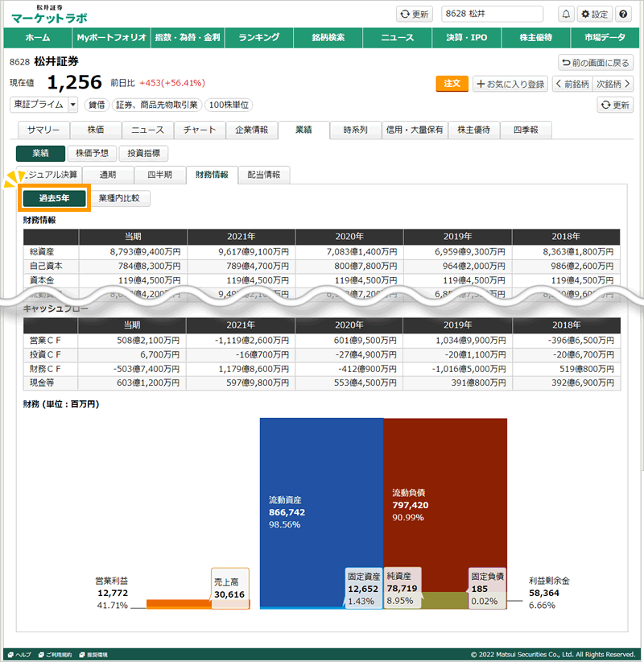Click 前の画面に戻る back button

click(596, 63)
